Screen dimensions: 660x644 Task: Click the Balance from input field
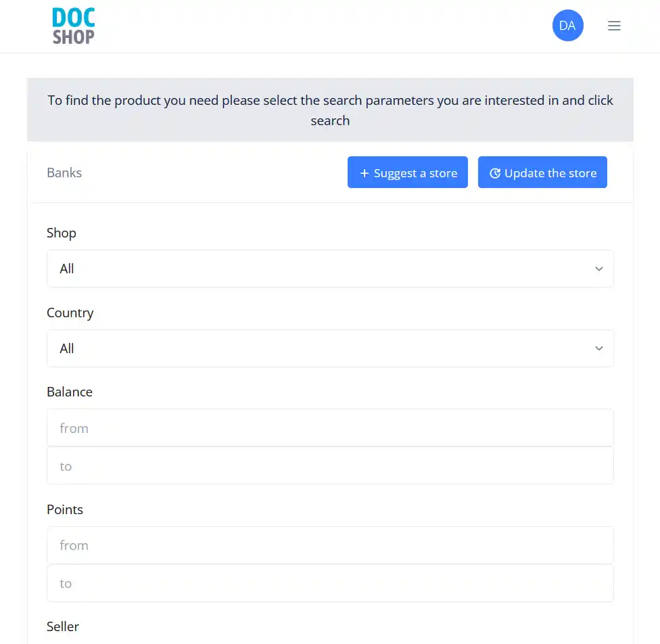pyautogui.click(x=330, y=428)
